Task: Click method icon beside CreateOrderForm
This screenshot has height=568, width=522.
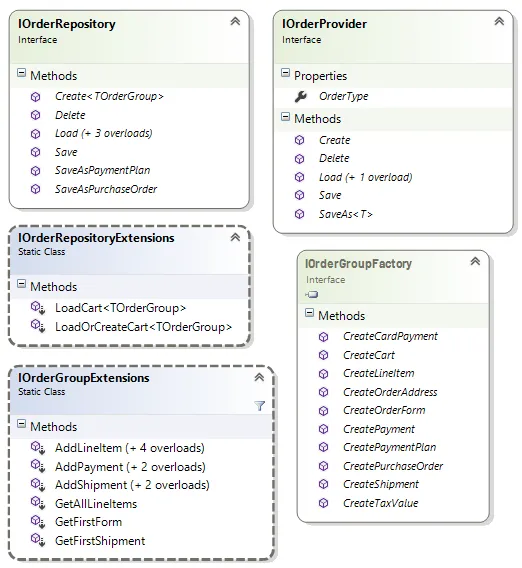Action: (x=323, y=411)
